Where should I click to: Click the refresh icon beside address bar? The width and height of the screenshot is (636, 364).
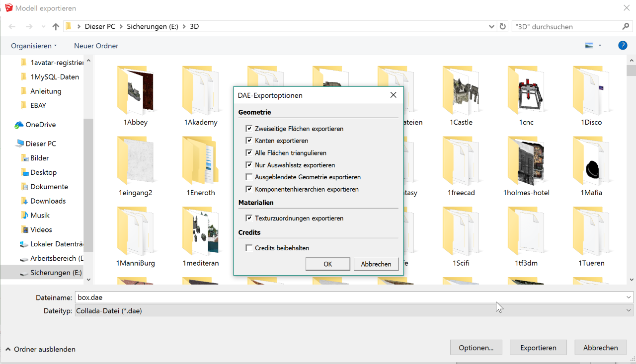click(x=502, y=27)
